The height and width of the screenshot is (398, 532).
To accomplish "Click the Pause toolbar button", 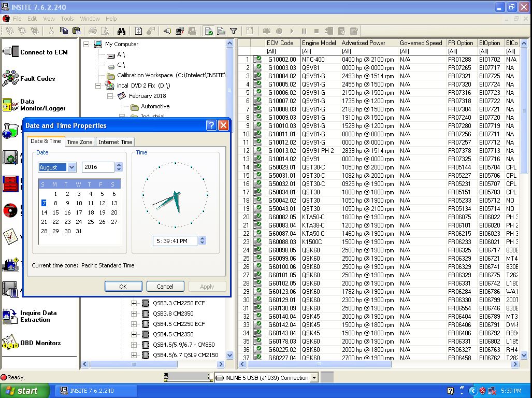I will pyautogui.click(x=304, y=31).
